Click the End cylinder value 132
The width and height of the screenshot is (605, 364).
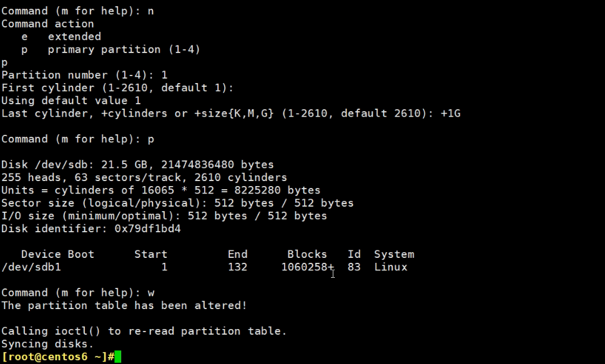click(237, 267)
